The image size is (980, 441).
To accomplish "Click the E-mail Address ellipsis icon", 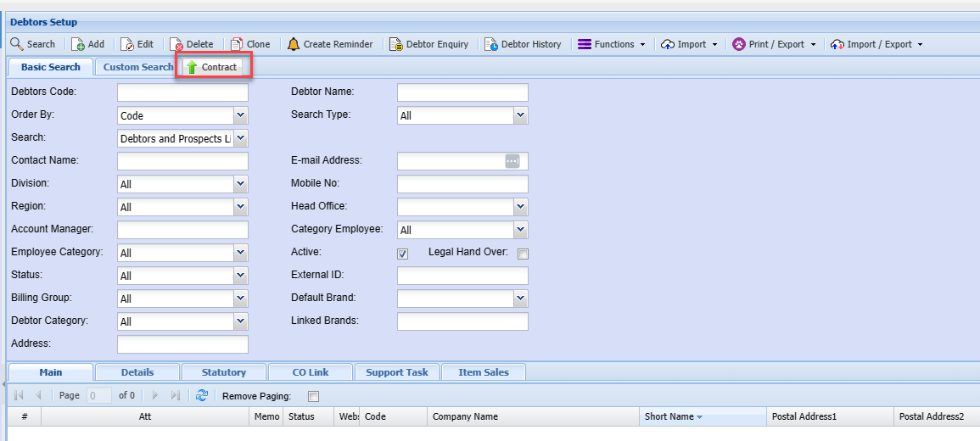I will (512, 161).
